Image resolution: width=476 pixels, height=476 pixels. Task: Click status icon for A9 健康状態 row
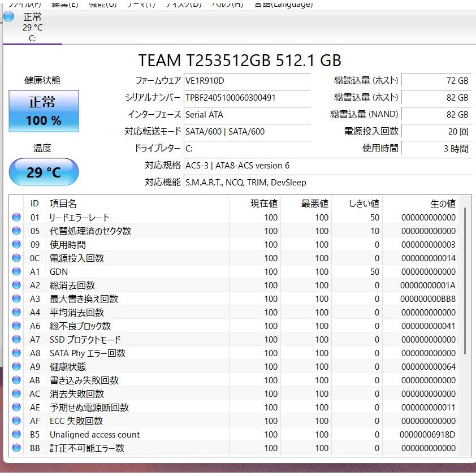point(16,366)
